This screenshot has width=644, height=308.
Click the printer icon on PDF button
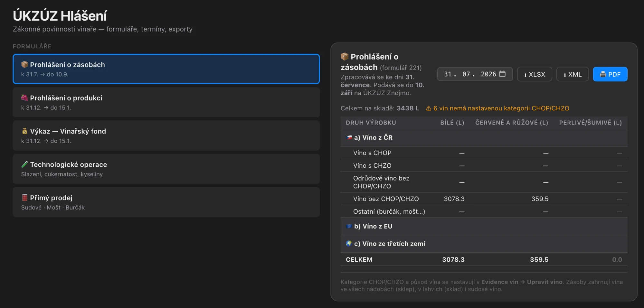(x=603, y=74)
